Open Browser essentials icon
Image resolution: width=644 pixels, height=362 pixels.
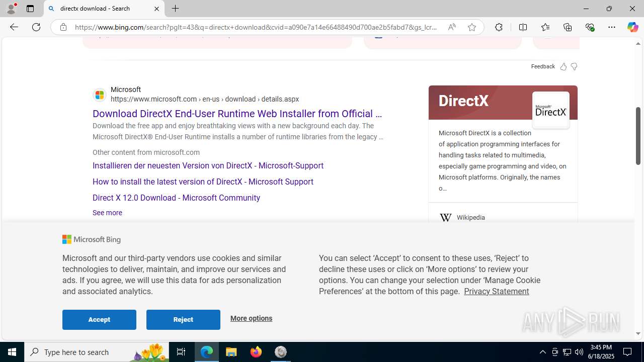590,27
